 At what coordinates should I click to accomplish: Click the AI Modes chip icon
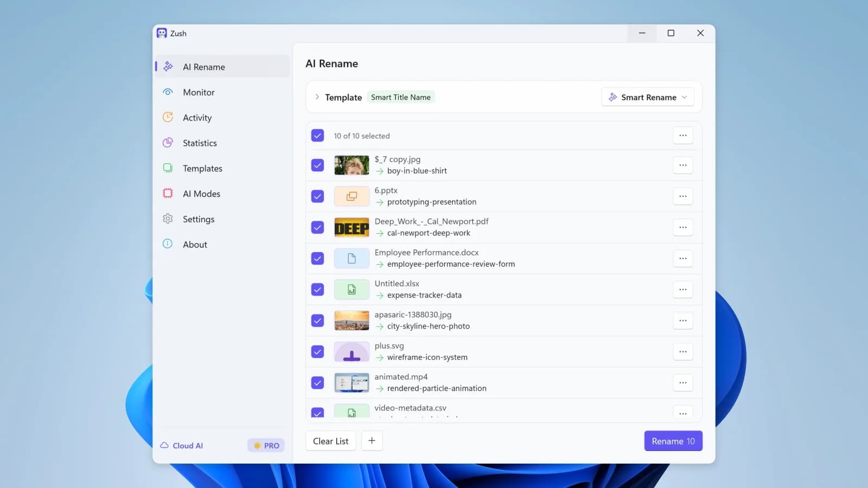point(168,193)
